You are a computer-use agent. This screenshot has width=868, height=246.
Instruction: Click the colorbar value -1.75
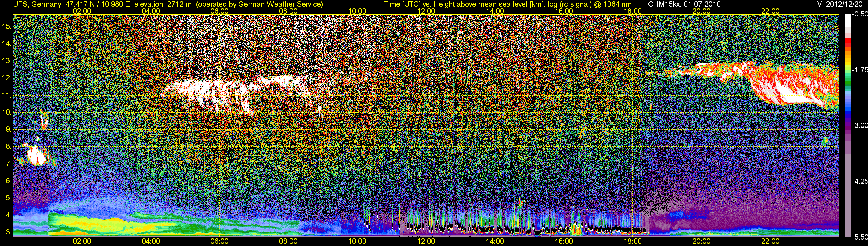click(860, 70)
